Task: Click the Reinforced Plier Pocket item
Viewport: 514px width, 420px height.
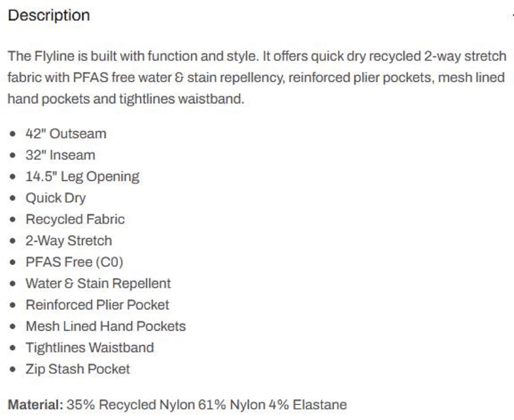Action: (97, 305)
